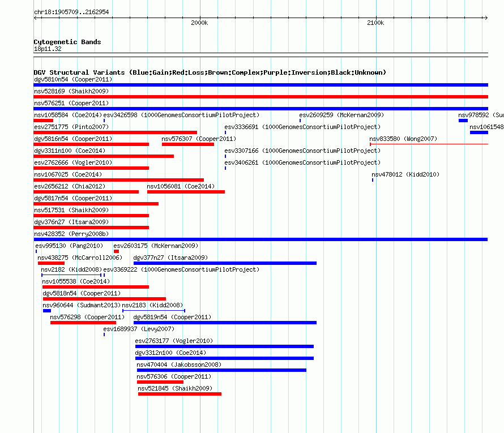
Task: Click the dgv3311n100 (Coe2014) label
Action: coord(70,151)
